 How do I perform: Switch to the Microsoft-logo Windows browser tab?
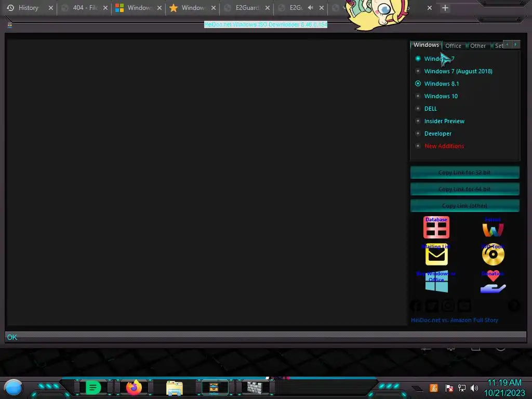pos(139,8)
